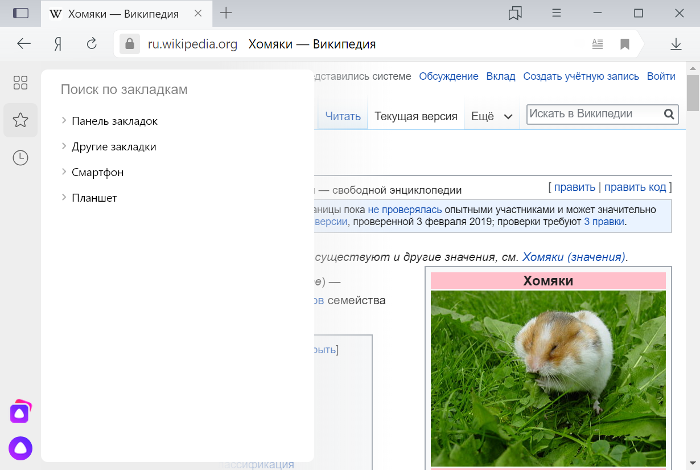Open the Alice pink square icon in sidebar
Screen dimensions: 700x470
20,412
